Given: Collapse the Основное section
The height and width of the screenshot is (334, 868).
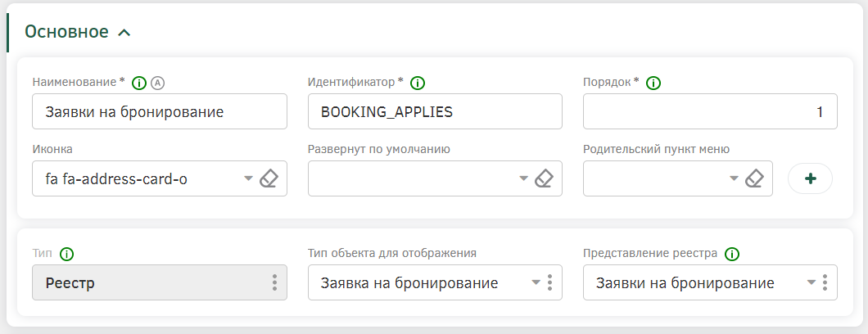Looking at the screenshot, I should [124, 33].
